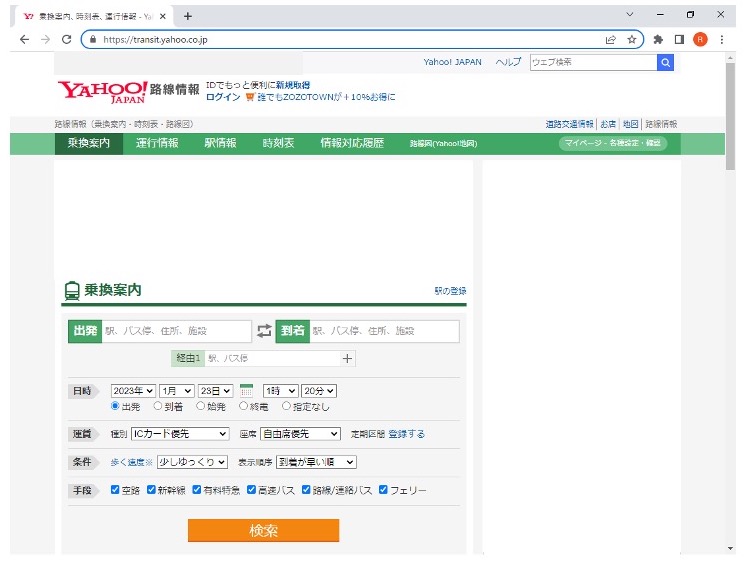Image resolution: width=746 pixels, height=562 pixels.
Task: Select the 始発 first train radio button
Action: click(x=200, y=406)
